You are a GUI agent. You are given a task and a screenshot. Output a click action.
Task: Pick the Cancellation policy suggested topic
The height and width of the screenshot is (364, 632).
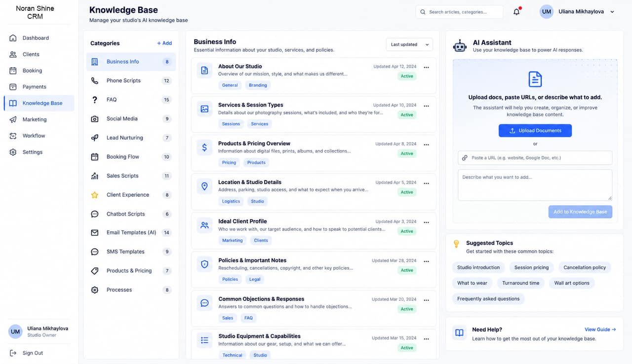[x=585, y=267]
